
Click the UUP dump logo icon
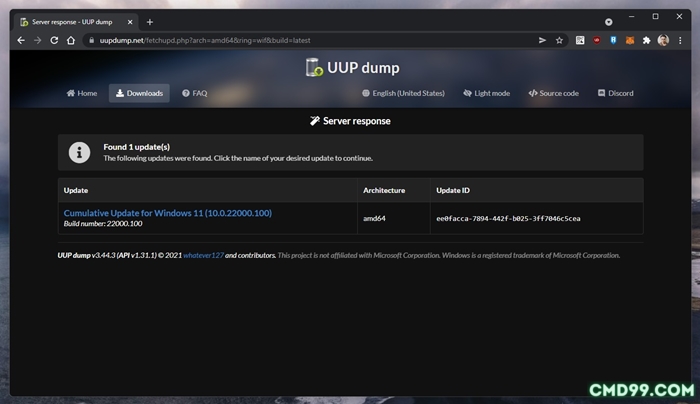[314, 67]
